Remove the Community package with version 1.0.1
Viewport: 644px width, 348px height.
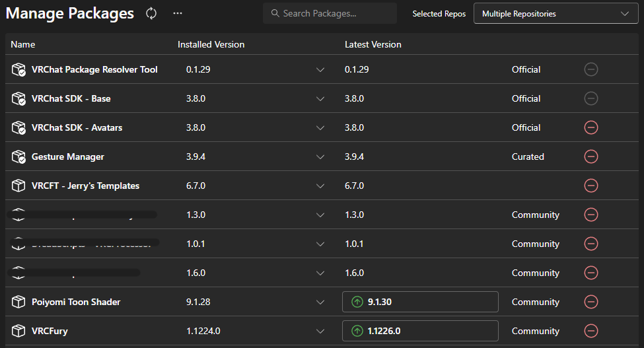pyautogui.click(x=591, y=244)
